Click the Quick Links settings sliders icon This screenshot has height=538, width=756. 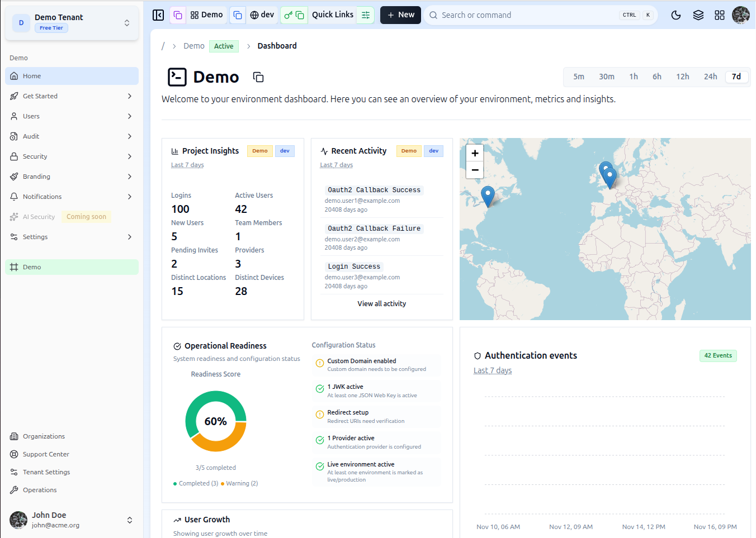coord(365,15)
